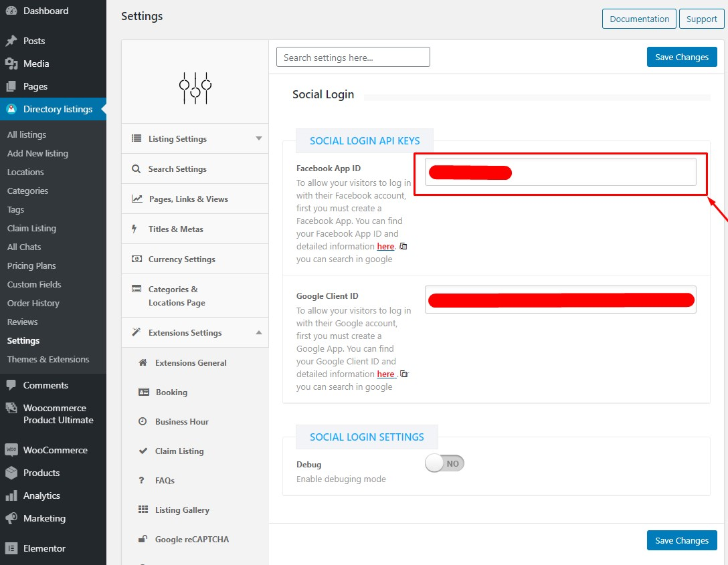Click the Documentation button
Screen dimensions: 728x565
tap(639, 19)
